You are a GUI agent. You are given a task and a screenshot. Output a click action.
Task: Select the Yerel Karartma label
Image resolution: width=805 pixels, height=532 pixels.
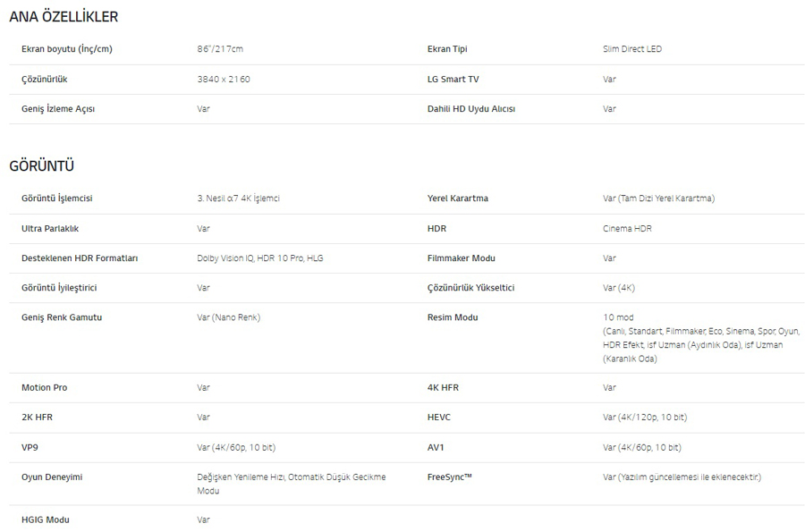pyautogui.click(x=458, y=198)
